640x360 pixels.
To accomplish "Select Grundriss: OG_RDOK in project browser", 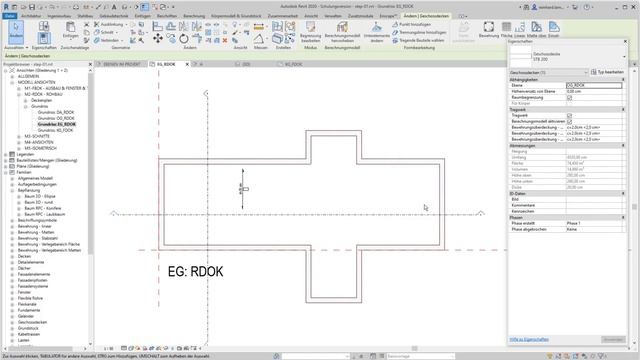I will (56, 118).
